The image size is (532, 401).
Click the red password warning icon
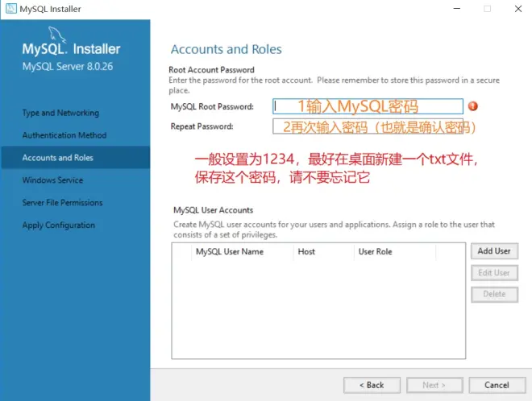(472, 106)
